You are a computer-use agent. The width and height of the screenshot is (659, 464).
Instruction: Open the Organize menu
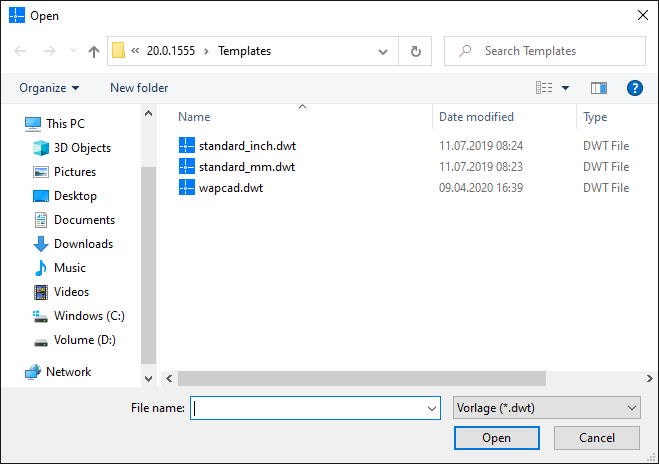49,88
